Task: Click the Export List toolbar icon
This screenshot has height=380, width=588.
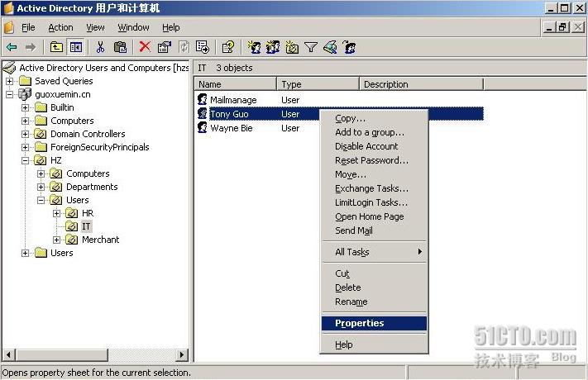Action: tap(203, 47)
